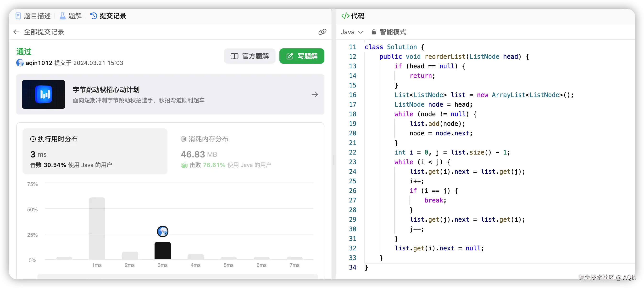Click the back arrow beside 全部提交记录
Screen dimensions: 644x288
pyautogui.click(x=16, y=32)
